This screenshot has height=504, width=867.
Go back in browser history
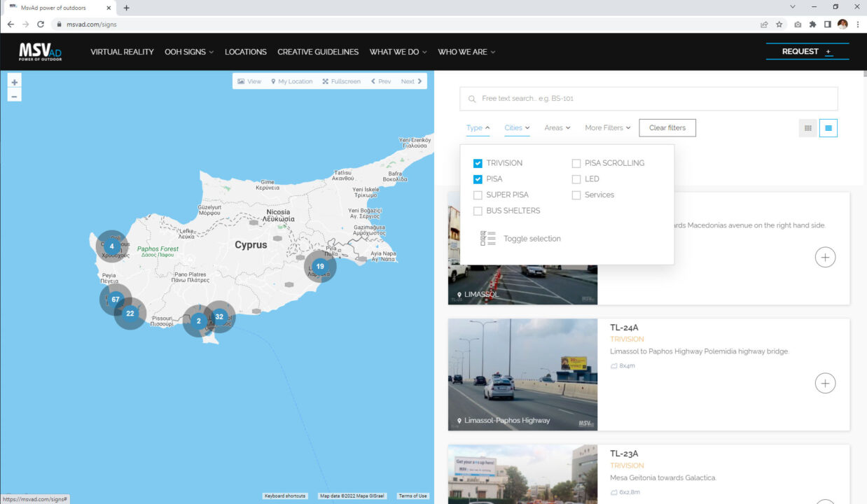(11, 24)
